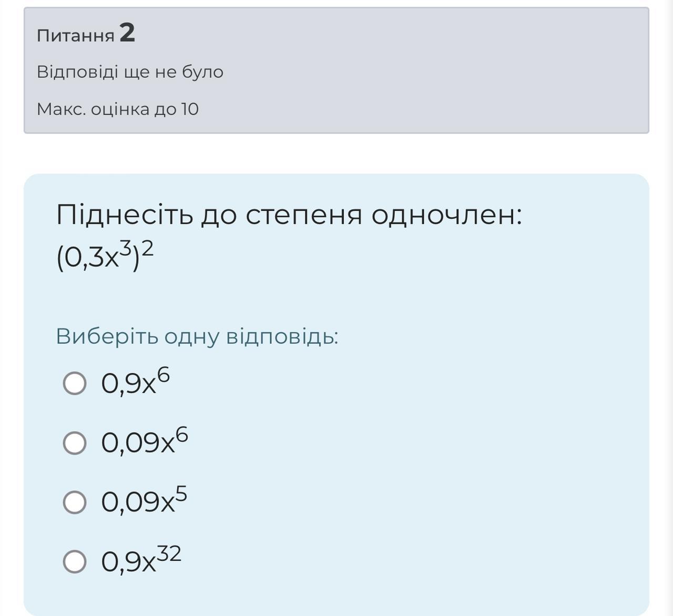The image size is (673, 616).
Task: Click the word 'одночлен:' in the question
Action: (446, 215)
